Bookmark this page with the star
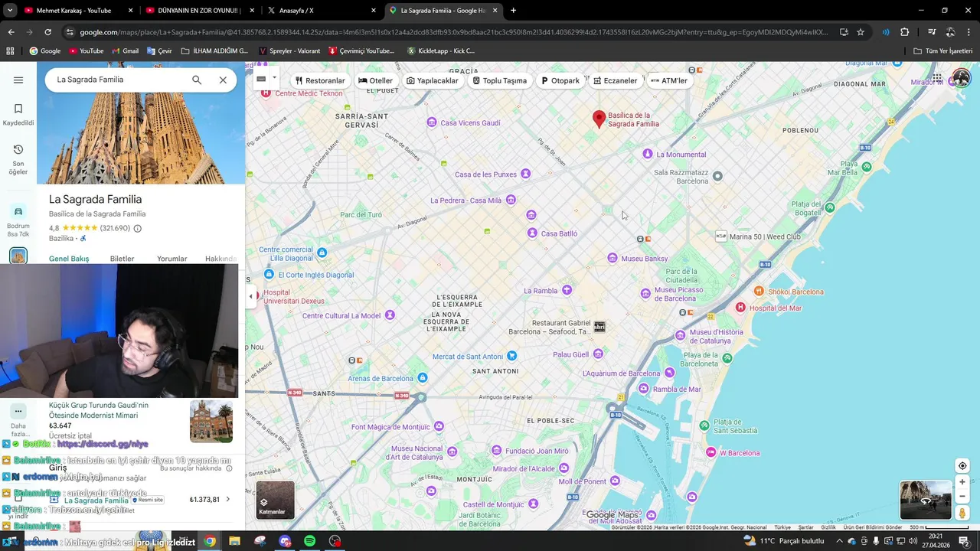 click(x=861, y=32)
